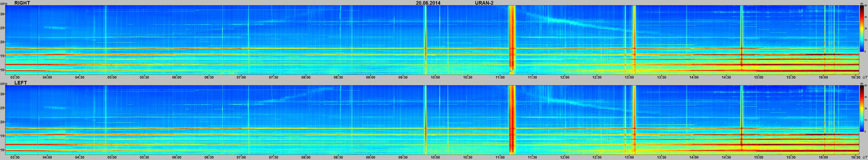Click the 20 MHz tick on the RIGHT panel axis
Viewport: 868px width, 160px height.
pyautogui.click(x=3, y=42)
